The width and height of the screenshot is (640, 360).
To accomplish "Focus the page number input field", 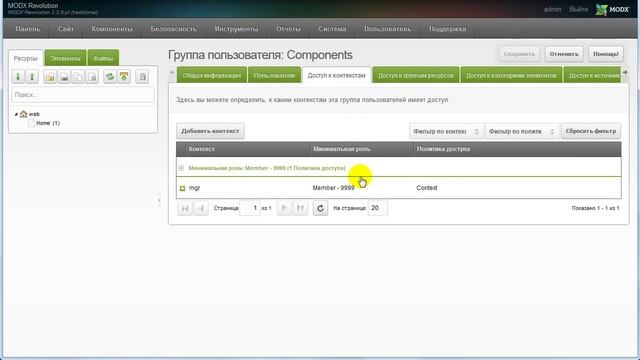I will click(x=251, y=208).
